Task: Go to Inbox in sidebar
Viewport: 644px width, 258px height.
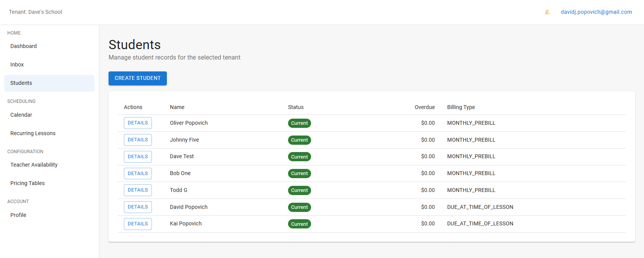Action: tap(49, 64)
